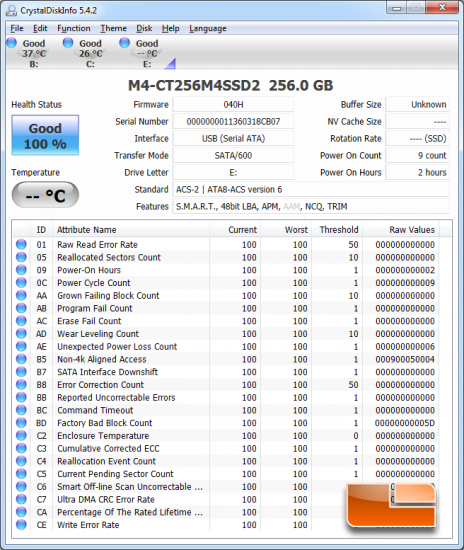Click the blue status orb for drive C:

point(68,43)
